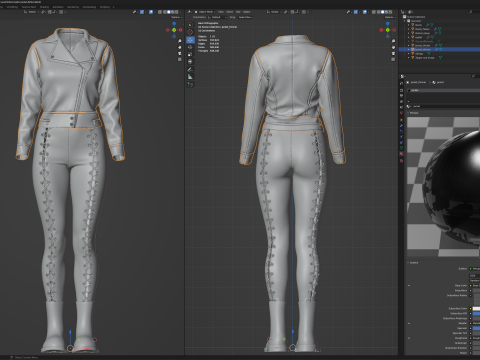
Task: Select the Select Box tool in right viewport
Action: click(x=190, y=25)
